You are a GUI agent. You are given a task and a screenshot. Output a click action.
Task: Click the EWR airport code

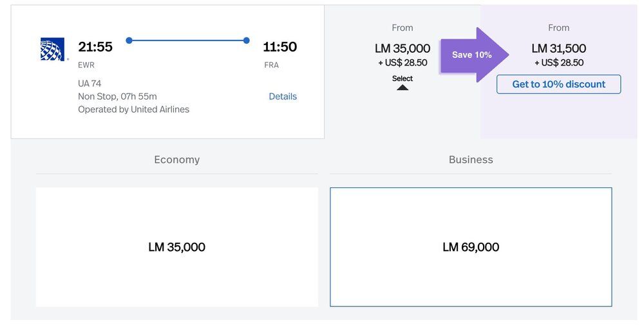point(86,65)
